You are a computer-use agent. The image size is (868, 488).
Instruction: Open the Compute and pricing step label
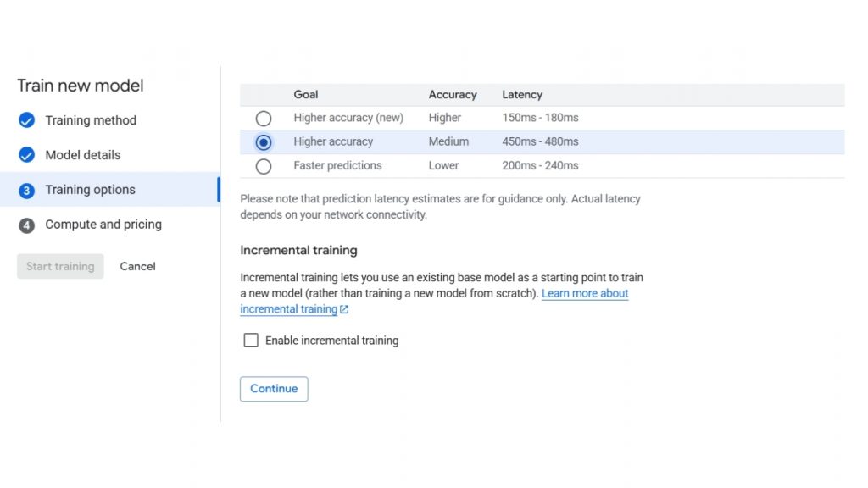[103, 225]
